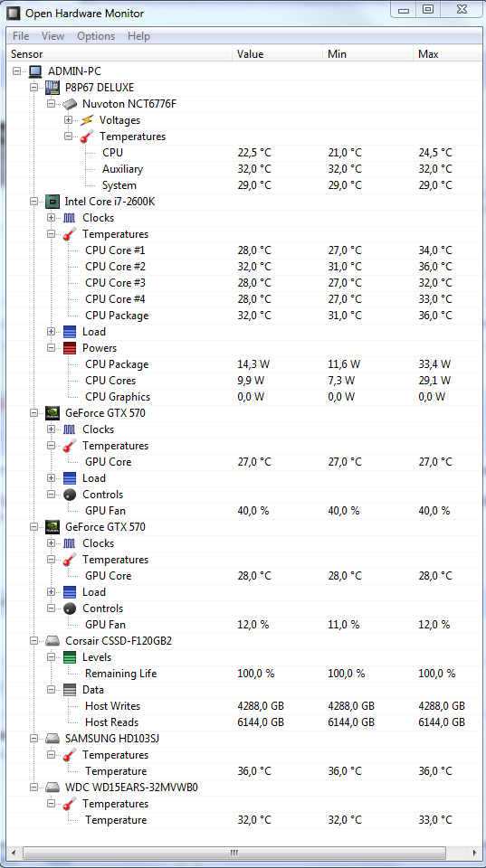Screen dimensions: 486x868
Task: Click the ADMIN-PC computer icon
Action: click(35, 71)
